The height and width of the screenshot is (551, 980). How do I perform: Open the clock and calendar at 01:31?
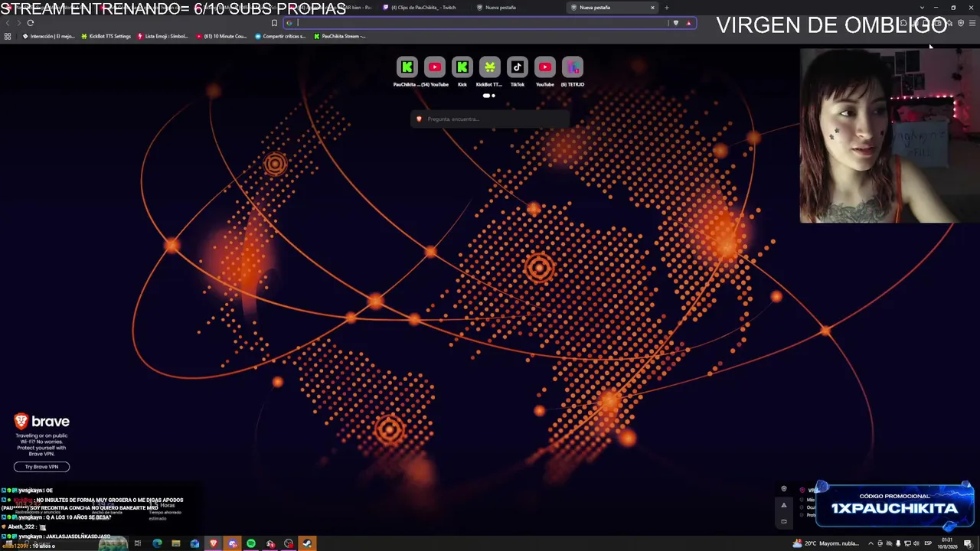(x=946, y=543)
